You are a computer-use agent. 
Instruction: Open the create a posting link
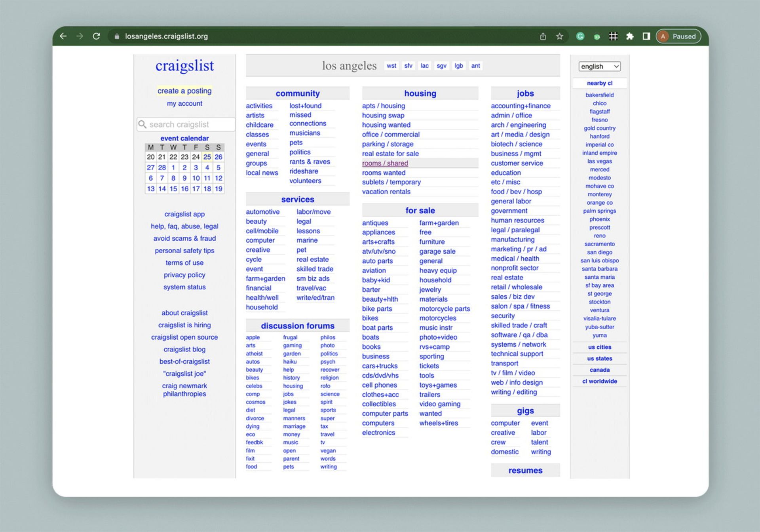[x=184, y=91]
